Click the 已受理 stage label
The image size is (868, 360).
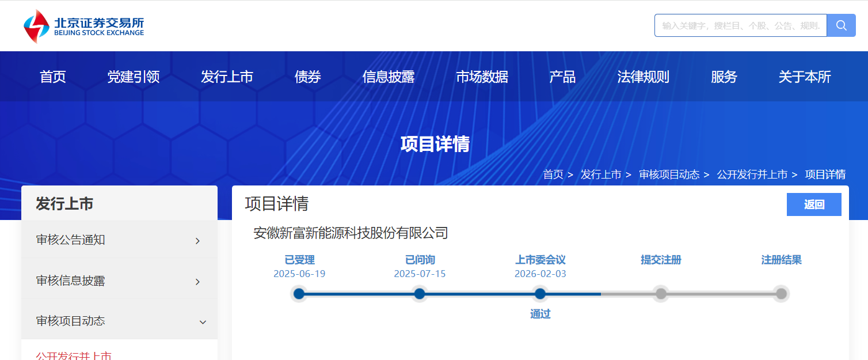pyautogui.click(x=299, y=260)
